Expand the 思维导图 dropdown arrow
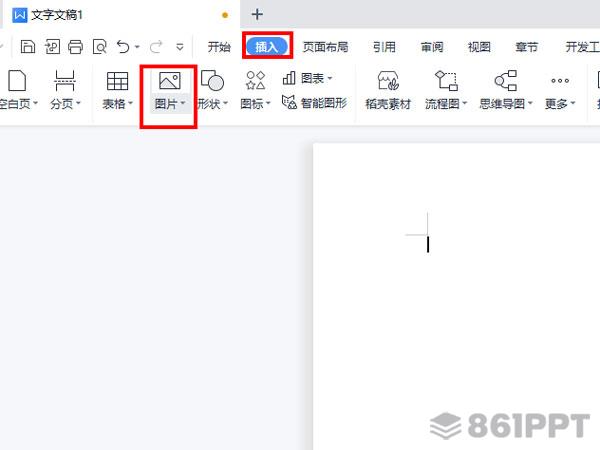 (530, 103)
